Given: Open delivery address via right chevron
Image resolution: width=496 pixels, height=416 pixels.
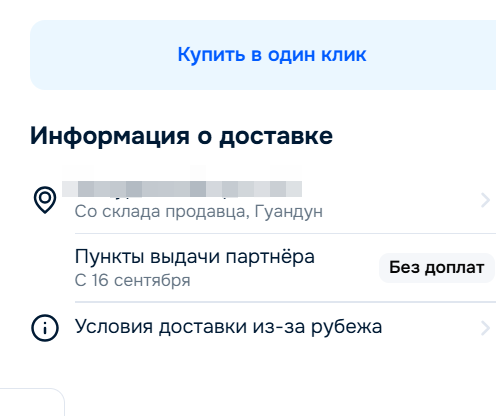Looking at the screenshot, I should click(485, 200).
